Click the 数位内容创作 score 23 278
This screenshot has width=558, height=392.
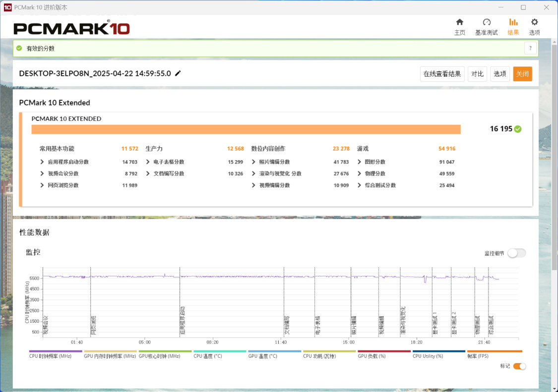(x=341, y=149)
